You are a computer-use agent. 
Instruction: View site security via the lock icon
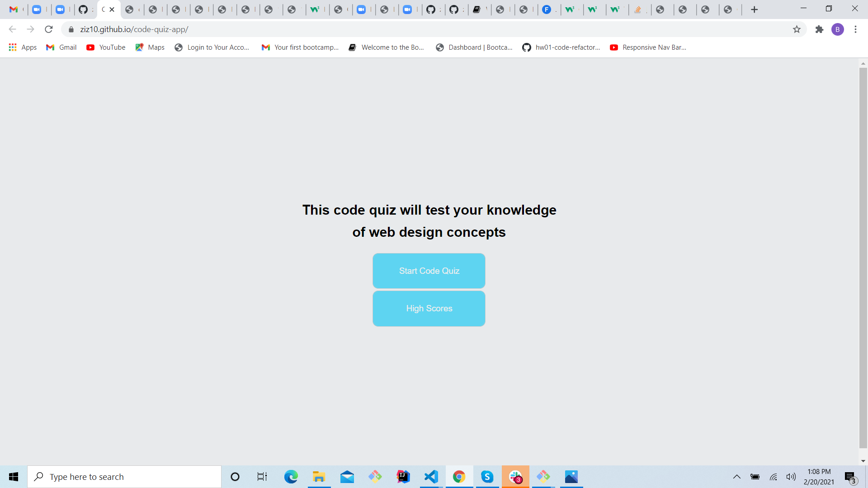click(x=71, y=29)
